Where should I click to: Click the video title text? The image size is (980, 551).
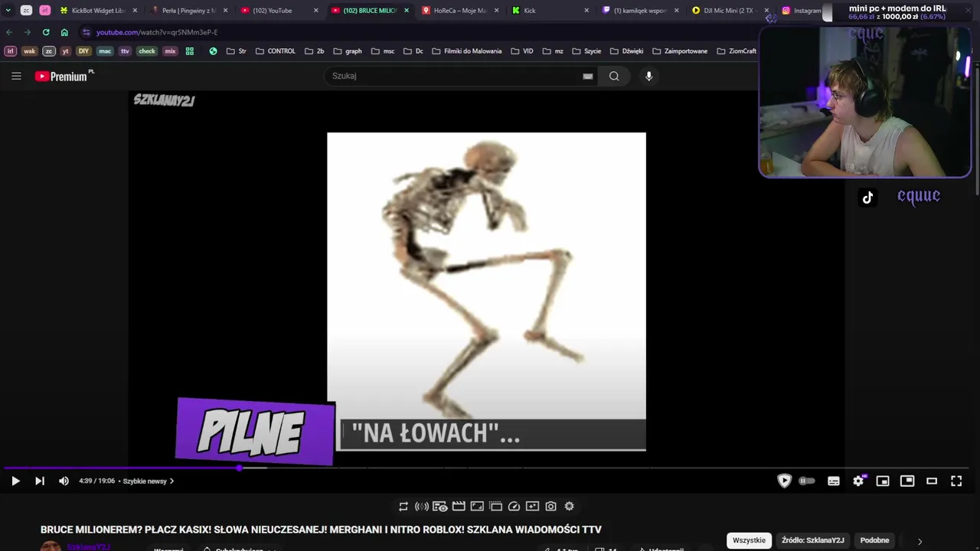321,530
